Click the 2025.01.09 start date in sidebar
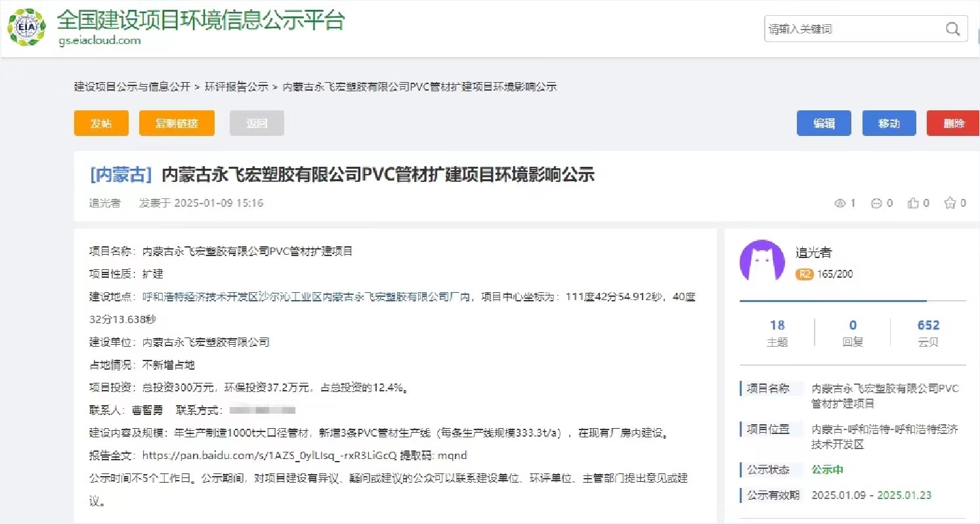 click(839, 495)
